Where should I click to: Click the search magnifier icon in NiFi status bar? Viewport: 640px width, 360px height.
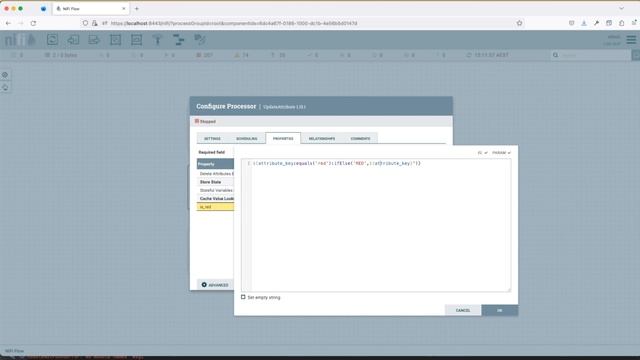[556, 55]
